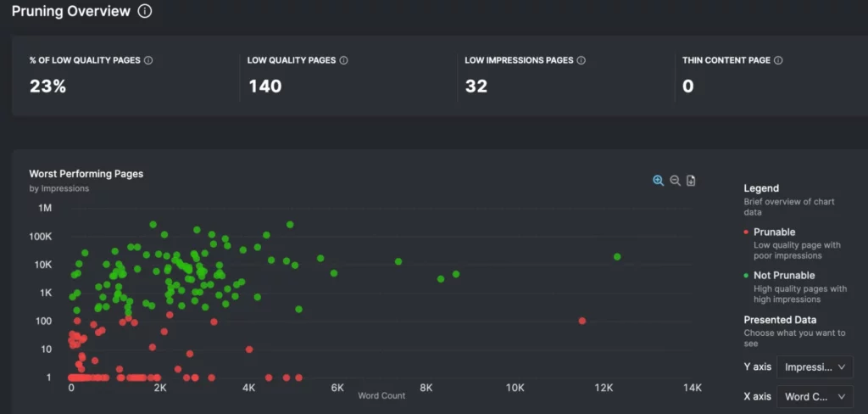Click the Thin Content Page info icon

pos(778,61)
